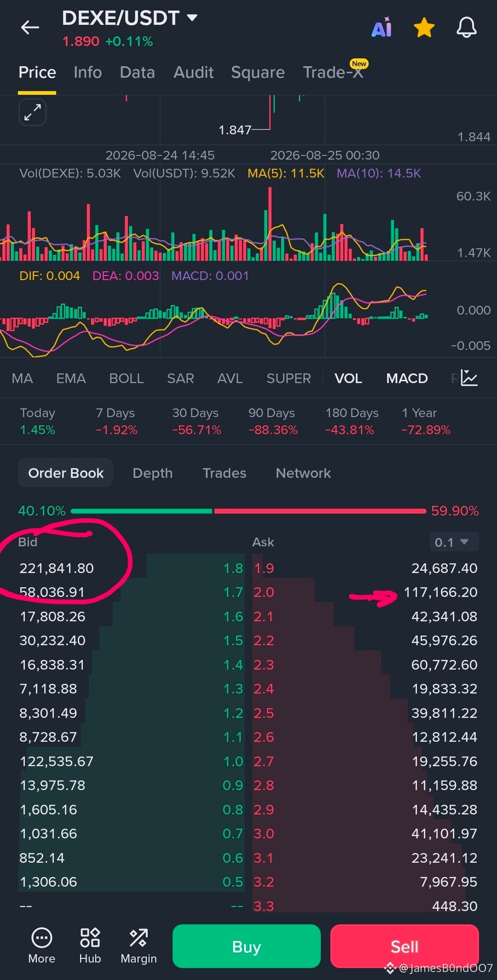Select ask amount 41,101.97
This screenshot has width=497, height=980.
[x=445, y=834]
